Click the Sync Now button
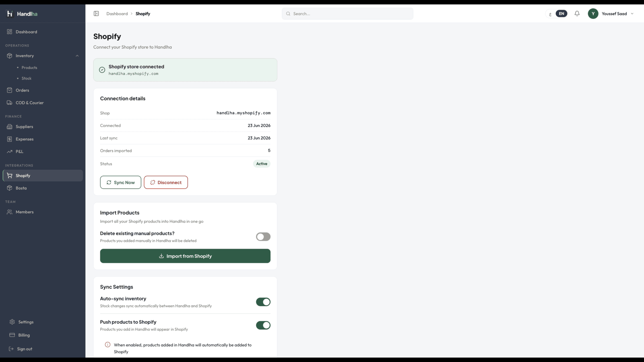The height and width of the screenshot is (362, 644). coord(121,183)
